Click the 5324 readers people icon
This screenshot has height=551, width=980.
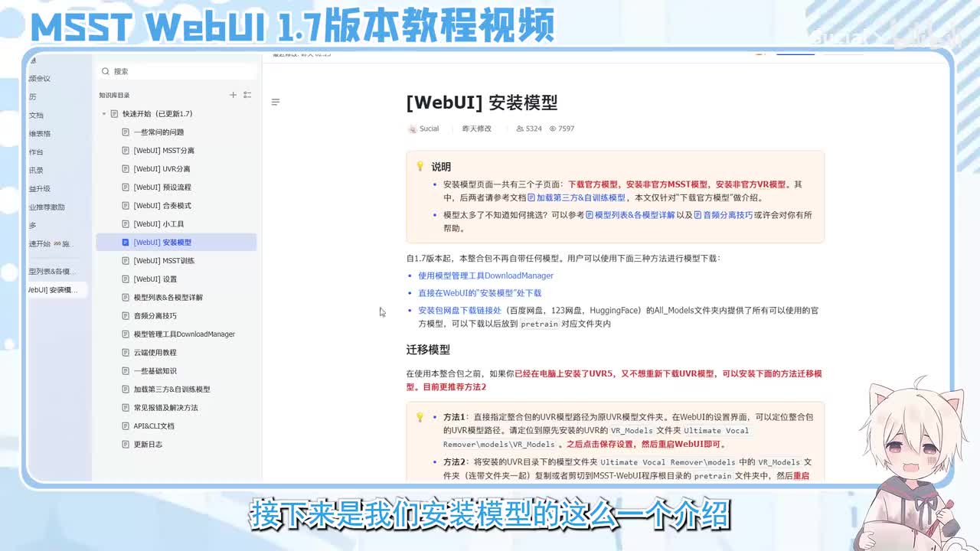[x=521, y=129]
